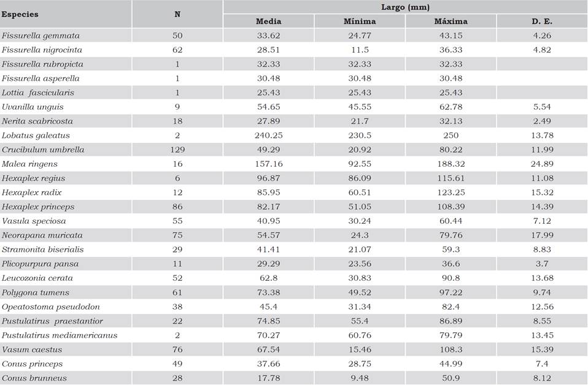Click the 24.89 D. E. value
The width and height of the screenshot is (588, 385).
[542, 164]
